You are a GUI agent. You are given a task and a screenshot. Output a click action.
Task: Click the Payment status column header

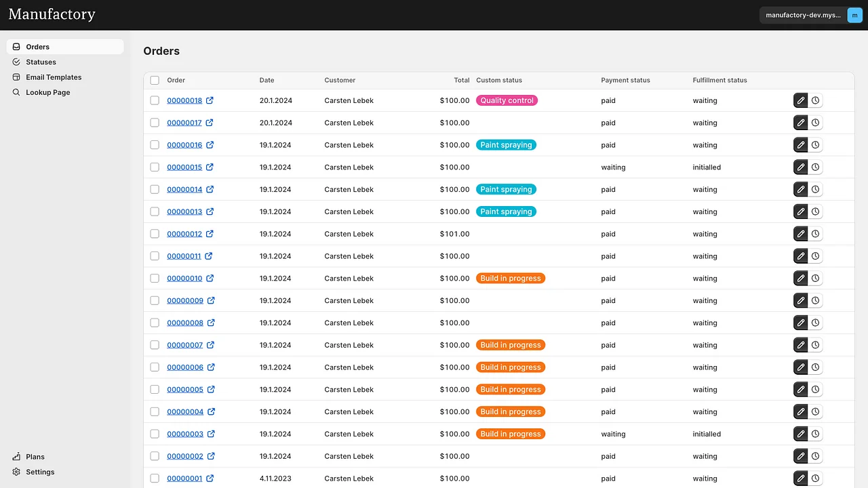(625, 80)
